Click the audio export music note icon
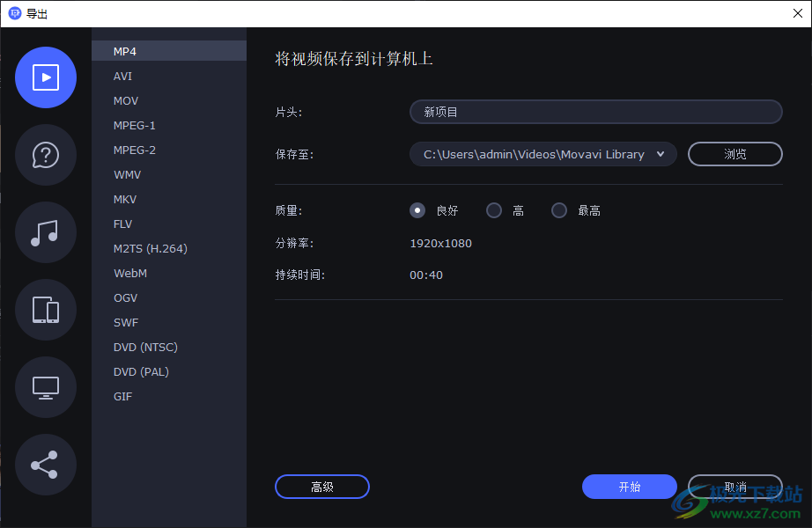 (46, 232)
